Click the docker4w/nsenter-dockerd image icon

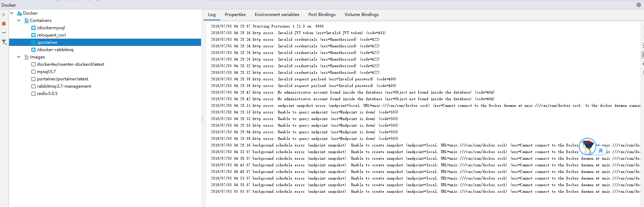pos(33,64)
